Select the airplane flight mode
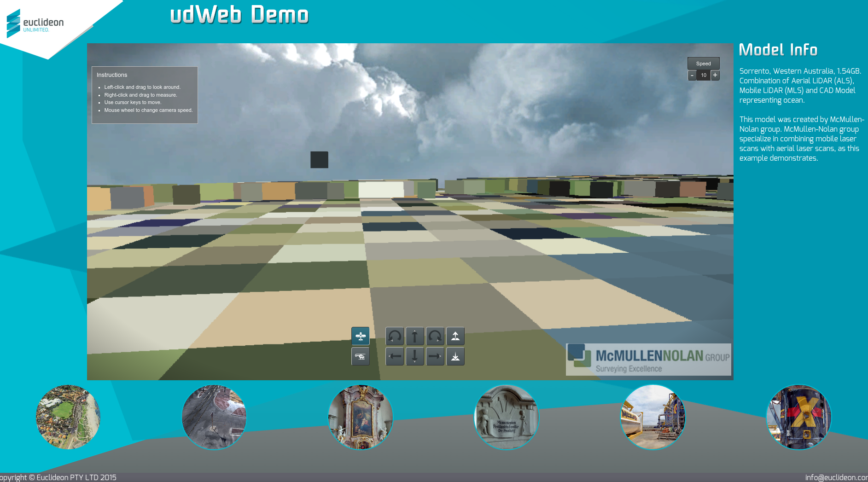The image size is (868, 482). coord(360,336)
